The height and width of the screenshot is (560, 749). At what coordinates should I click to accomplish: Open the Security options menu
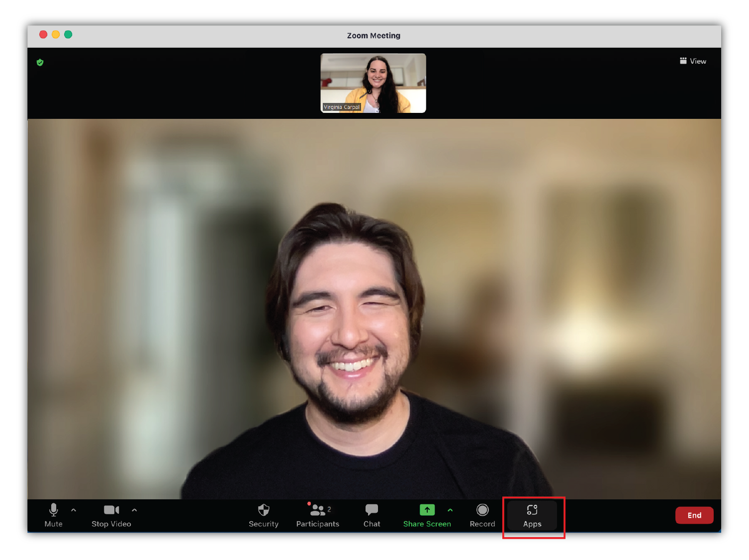pyautogui.click(x=264, y=515)
